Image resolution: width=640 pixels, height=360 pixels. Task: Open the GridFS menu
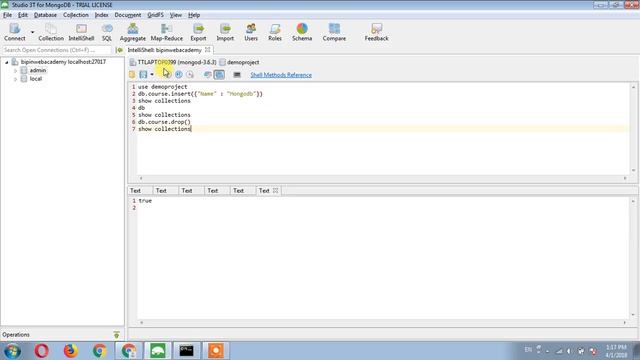[156, 15]
